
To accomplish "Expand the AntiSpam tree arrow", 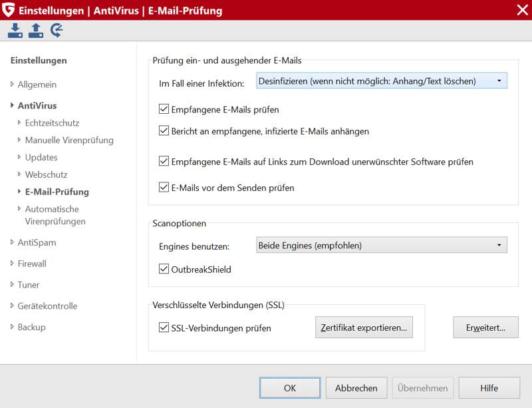I will pyautogui.click(x=12, y=242).
